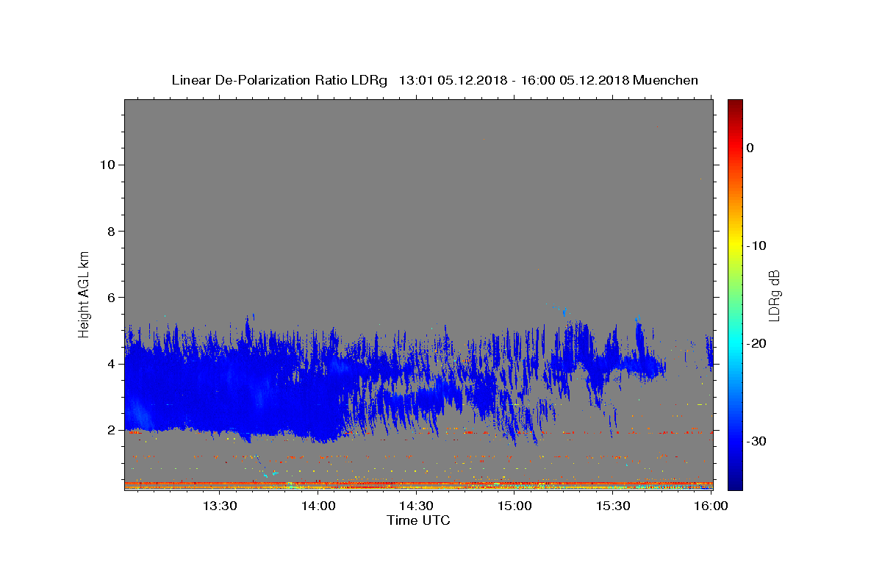Click the date range '13:01 05.12.2018' in title
The image size is (882, 588).
click(452, 80)
